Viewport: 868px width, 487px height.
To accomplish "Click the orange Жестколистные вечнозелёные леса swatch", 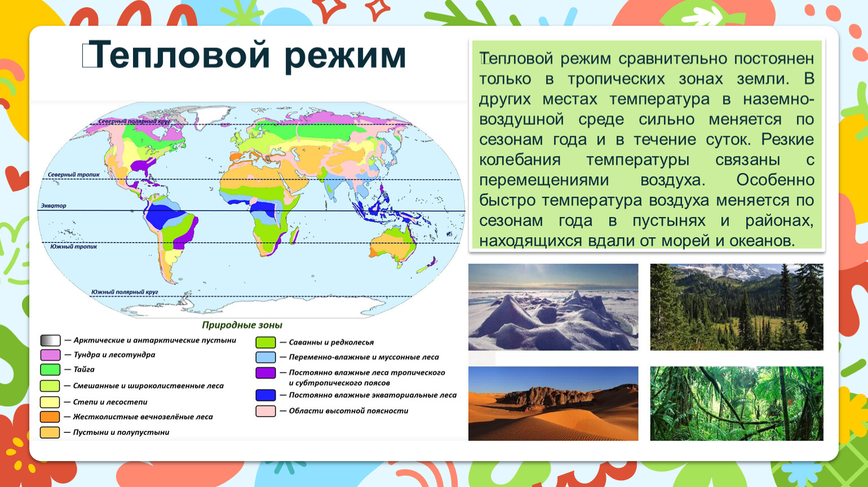I will (x=50, y=417).
